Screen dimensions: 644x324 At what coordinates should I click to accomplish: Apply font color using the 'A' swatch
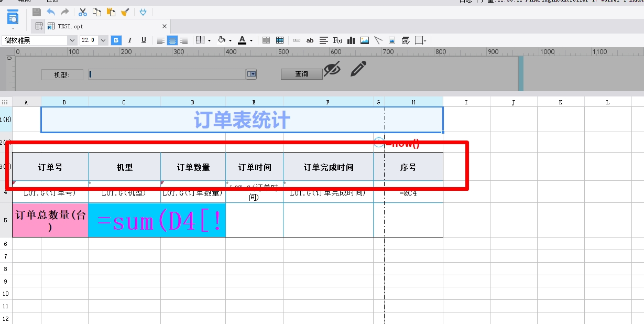pos(242,40)
